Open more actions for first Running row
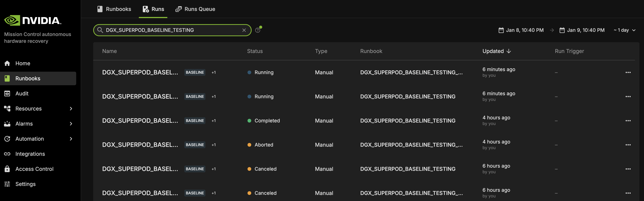Viewport: 644px width, 201px height. 628,72
